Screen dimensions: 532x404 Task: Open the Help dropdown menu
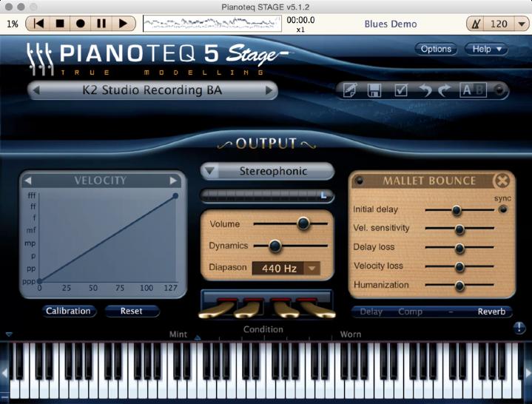click(x=486, y=49)
